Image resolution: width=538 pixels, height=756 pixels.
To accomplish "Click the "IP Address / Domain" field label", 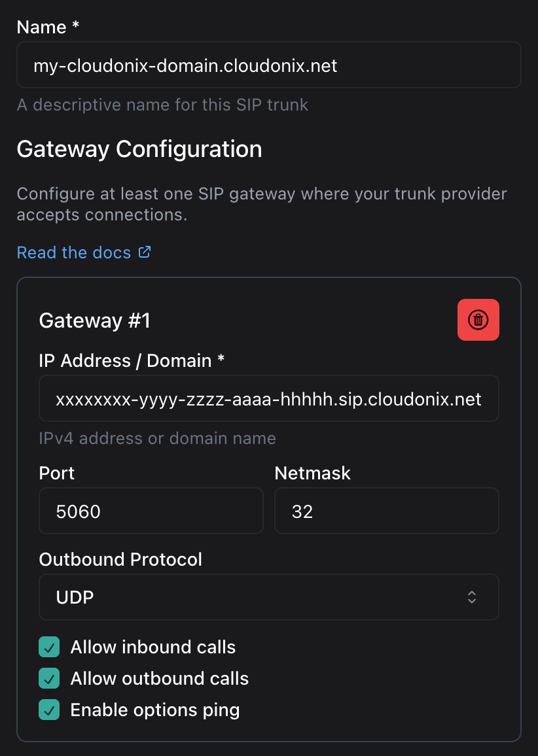I will [132, 361].
